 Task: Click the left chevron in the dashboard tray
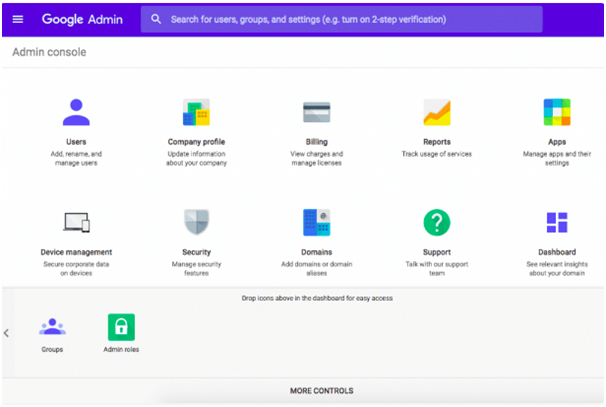tap(6, 333)
